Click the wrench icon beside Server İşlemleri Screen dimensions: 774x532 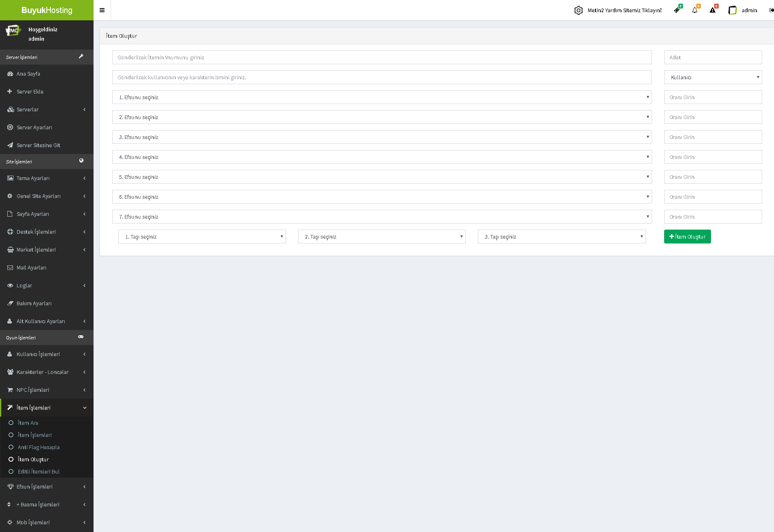coord(81,56)
